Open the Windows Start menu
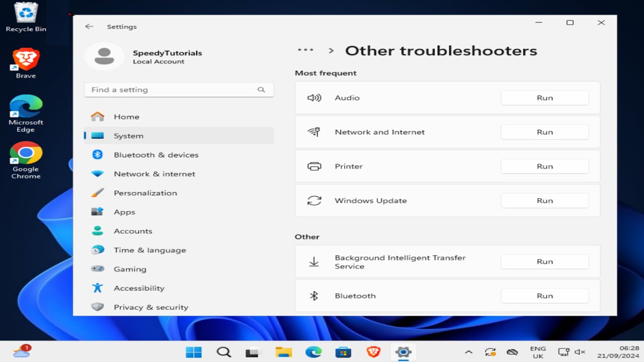The height and width of the screenshot is (362, 644). tap(194, 352)
